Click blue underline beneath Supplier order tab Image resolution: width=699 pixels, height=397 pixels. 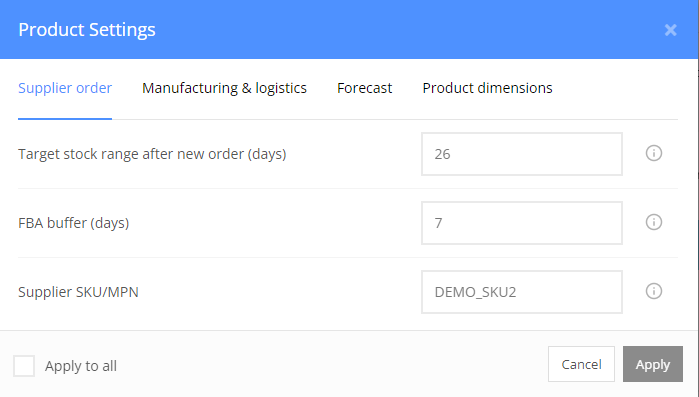[x=65, y=119]
